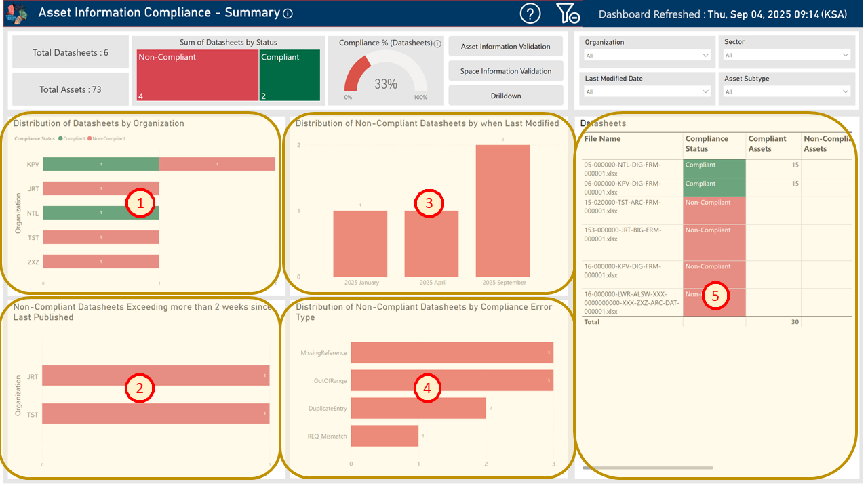Open Asset Information Validation page
Screen dimensions: 868x488
tap(506, 47)
